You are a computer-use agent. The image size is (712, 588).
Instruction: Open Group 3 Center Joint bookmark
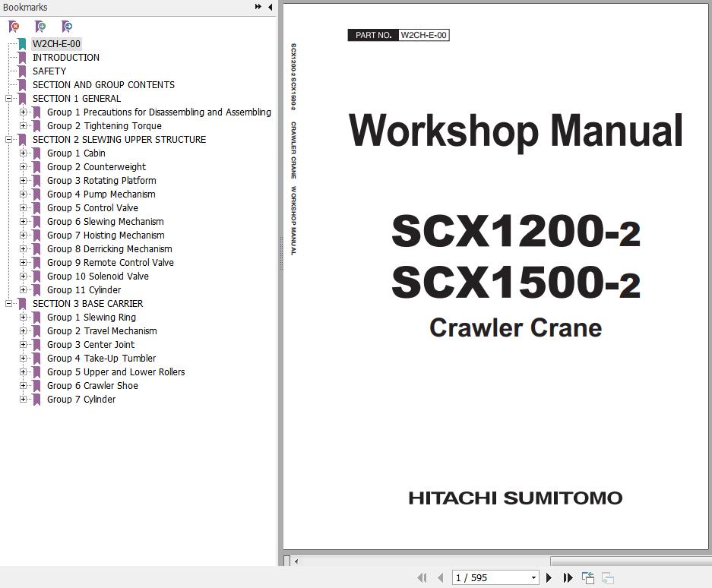pos(91,345)
